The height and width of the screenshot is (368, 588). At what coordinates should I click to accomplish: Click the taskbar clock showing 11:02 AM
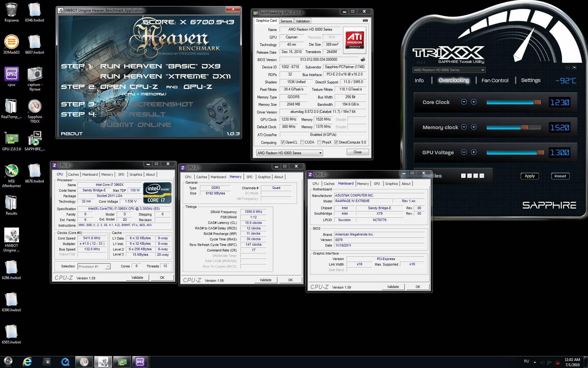pos(572,362)
